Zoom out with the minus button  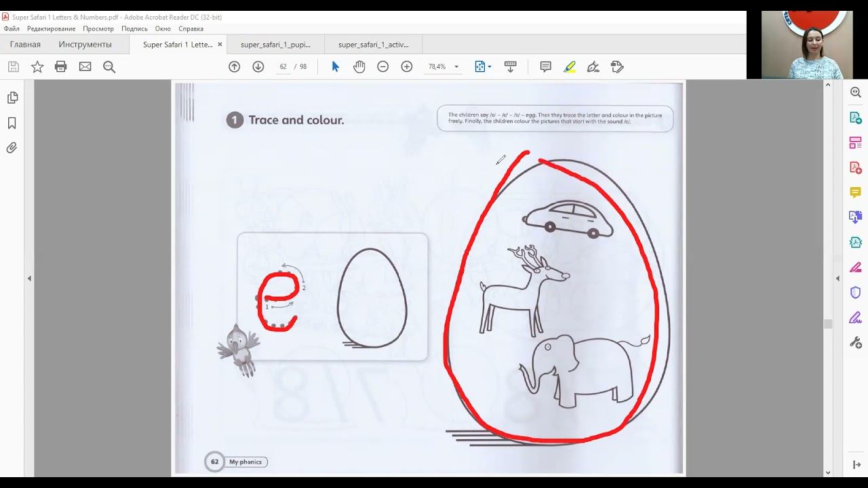tap(382, 66)
